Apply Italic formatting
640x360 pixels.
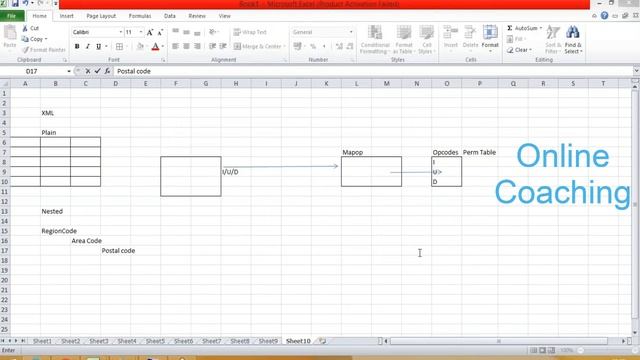tap(87, 47)
